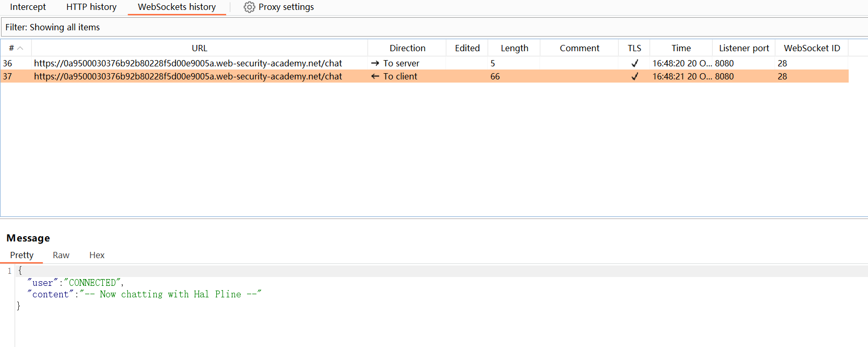
Task: Sort by WebSocket ID column header
Action: (812, 48)
